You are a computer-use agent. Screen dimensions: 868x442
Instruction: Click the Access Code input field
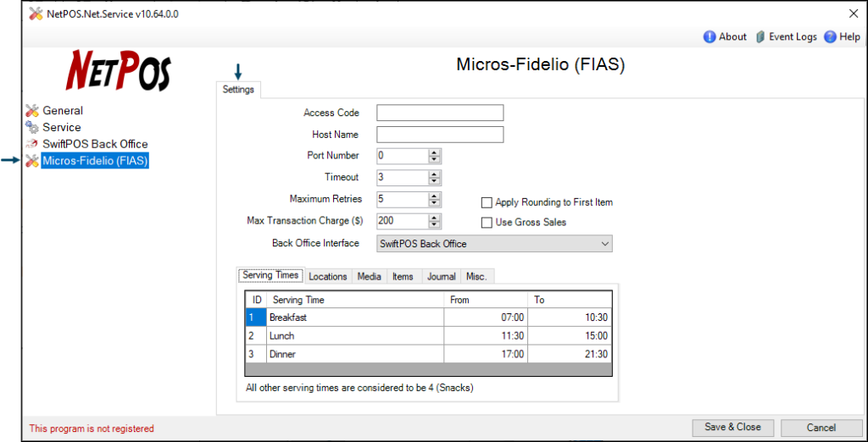(x=440, y=113)
